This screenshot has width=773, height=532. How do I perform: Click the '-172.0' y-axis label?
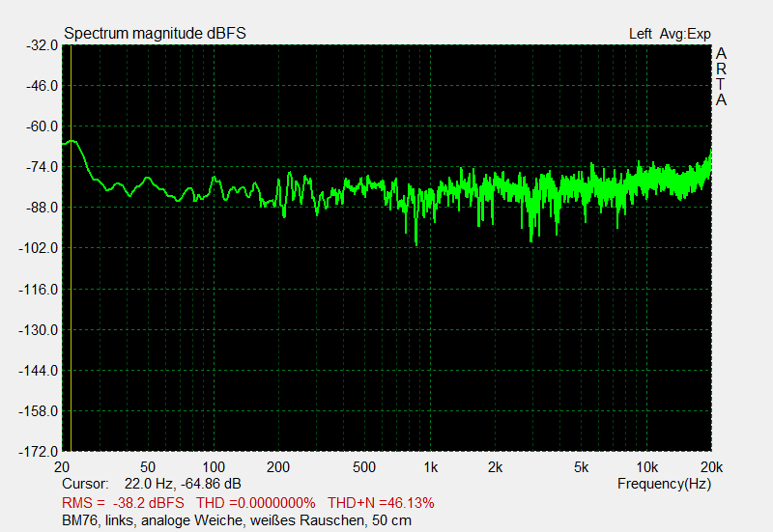[39, 452]
